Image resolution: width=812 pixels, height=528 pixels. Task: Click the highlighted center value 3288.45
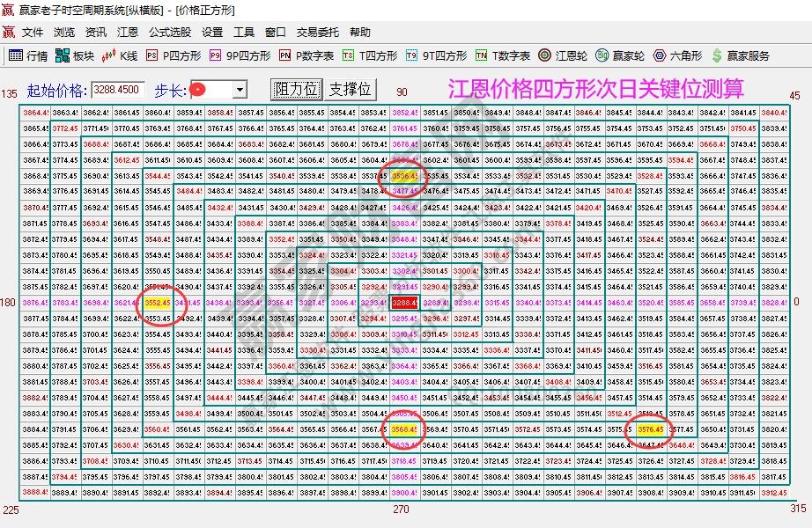click(x=403, y=303)
